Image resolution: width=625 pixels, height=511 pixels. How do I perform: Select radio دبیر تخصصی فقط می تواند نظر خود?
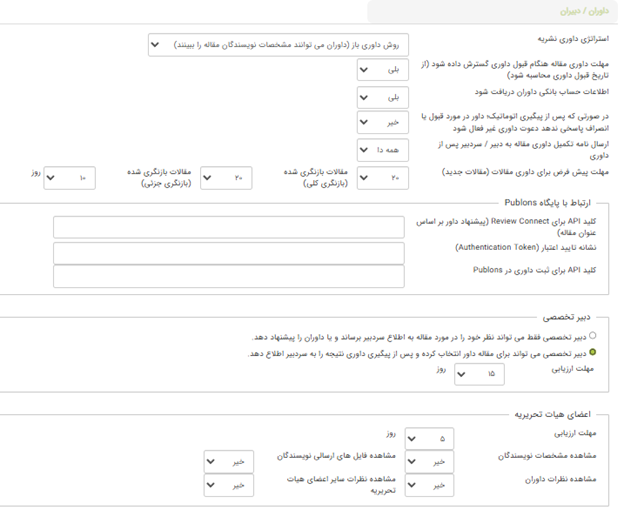coord(594,337)
